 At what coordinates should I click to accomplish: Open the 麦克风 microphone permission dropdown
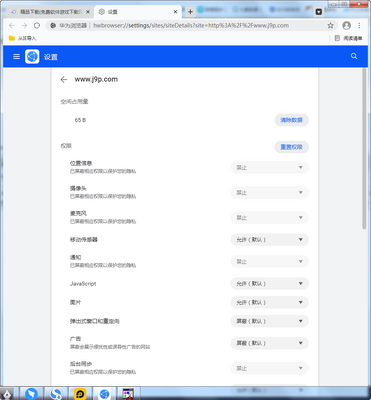point(270,218)
